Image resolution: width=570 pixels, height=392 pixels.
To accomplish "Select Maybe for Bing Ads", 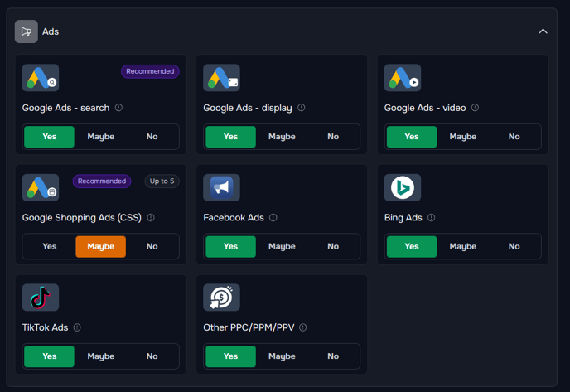I will point(463,246).
